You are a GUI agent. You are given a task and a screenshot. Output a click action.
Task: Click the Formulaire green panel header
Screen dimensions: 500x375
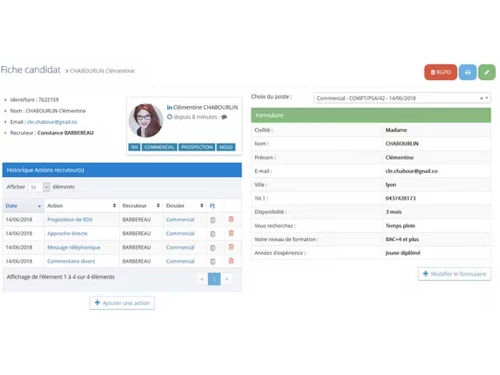point(371,115)
